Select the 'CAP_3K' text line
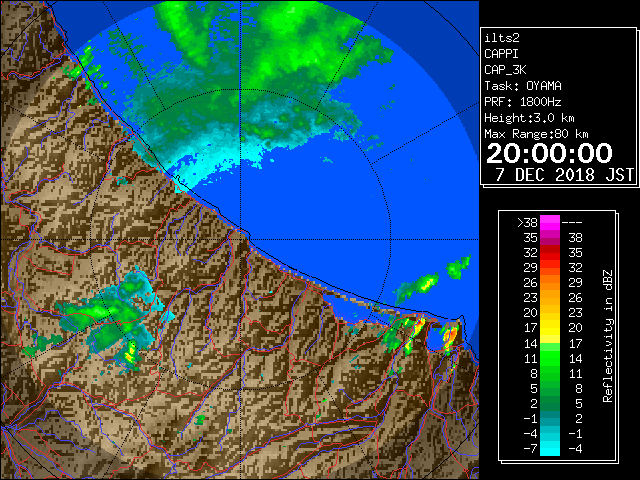 click(505, 70)
